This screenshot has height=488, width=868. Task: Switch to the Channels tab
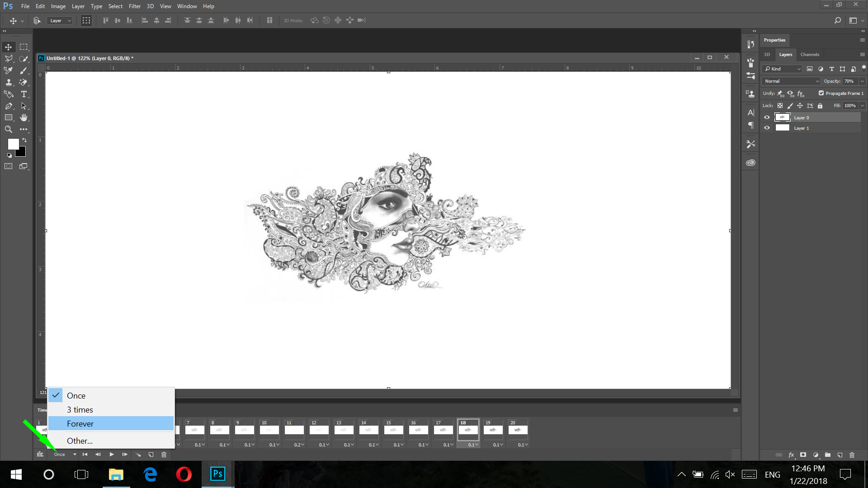[810, 54]
